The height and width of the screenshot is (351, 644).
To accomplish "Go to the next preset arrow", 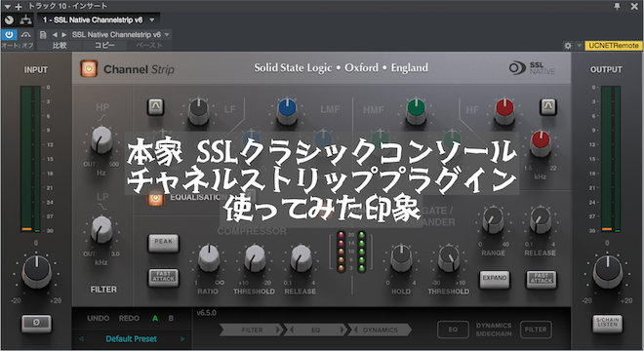I will (63, 35).
